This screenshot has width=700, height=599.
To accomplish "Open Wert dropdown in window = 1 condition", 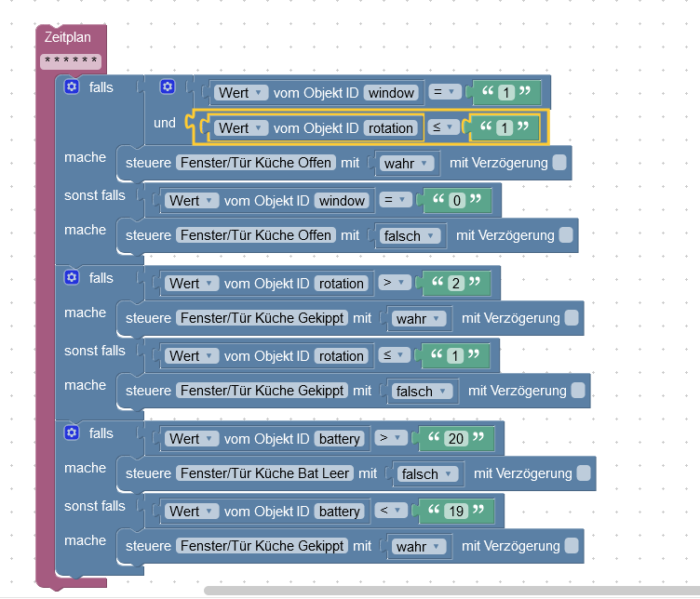I will pos(240,92).
